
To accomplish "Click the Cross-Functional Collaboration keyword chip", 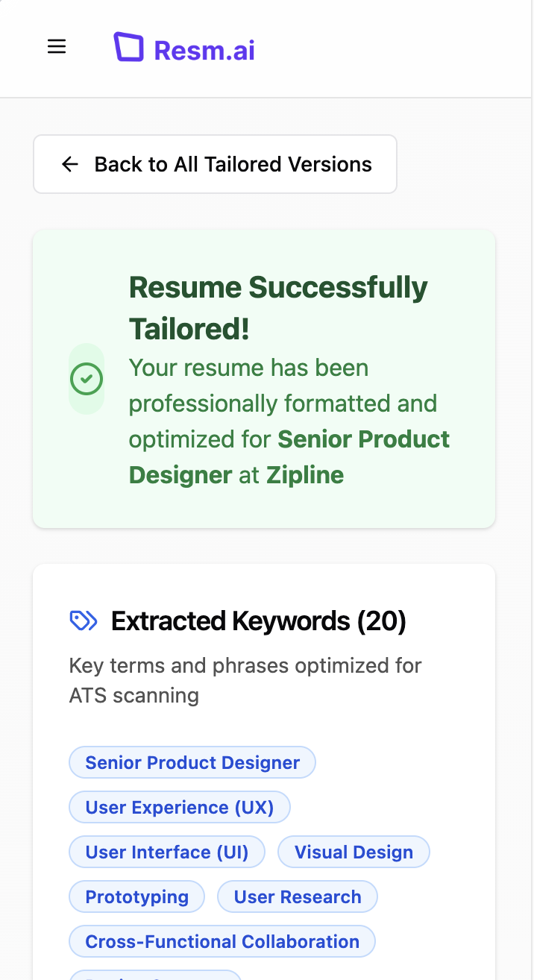I will pyautogui.click(x=222, y=941).
